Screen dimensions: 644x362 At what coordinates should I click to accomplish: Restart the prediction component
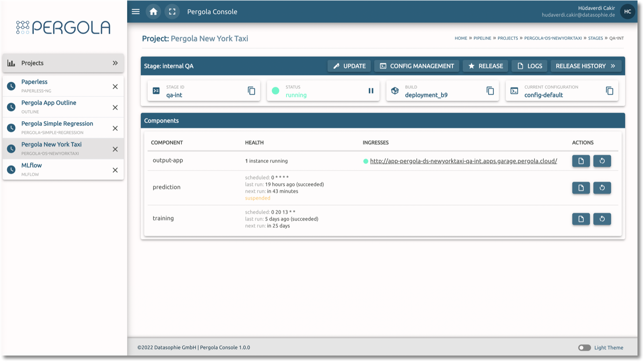point(602,188)
